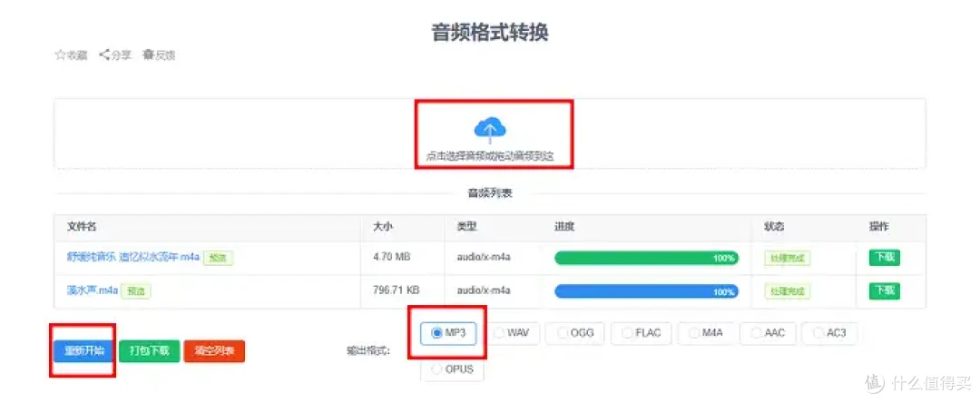Select the WAV output format
This screenshot has height=403, width=980.
[511, 333]
